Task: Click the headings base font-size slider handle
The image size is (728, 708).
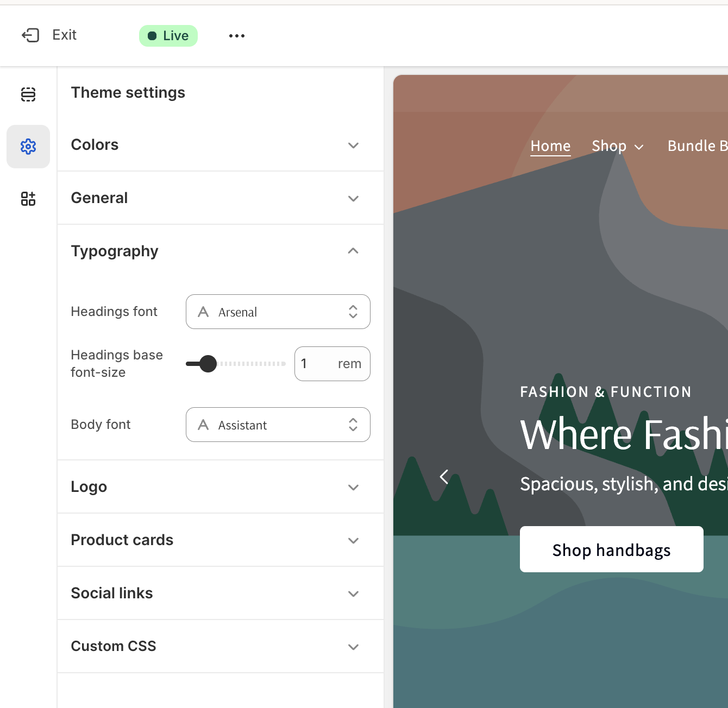Action: 208,364
